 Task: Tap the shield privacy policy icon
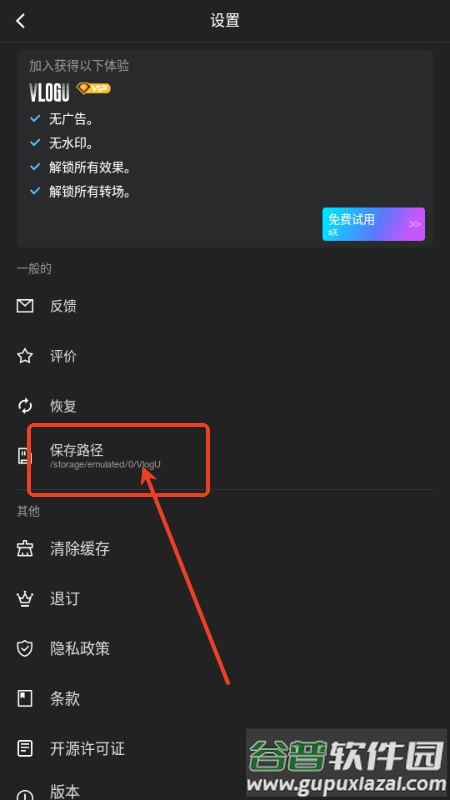click(25, 649)
